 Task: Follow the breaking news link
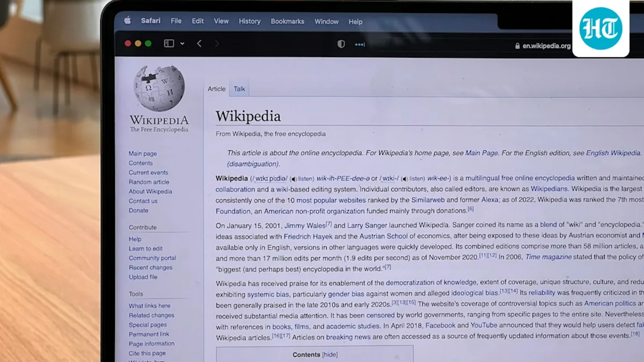[x=348, y=337]
